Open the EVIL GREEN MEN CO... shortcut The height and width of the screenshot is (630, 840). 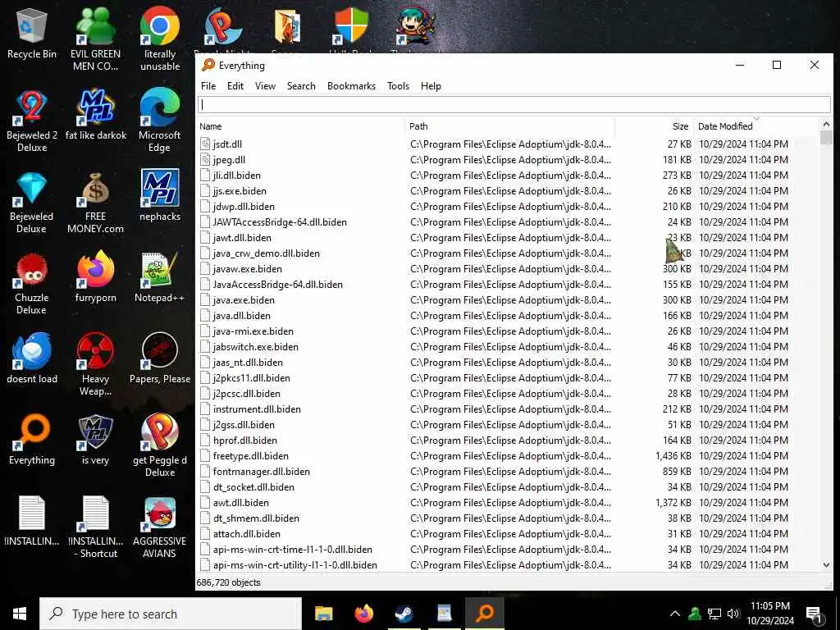tap(95, 39)
